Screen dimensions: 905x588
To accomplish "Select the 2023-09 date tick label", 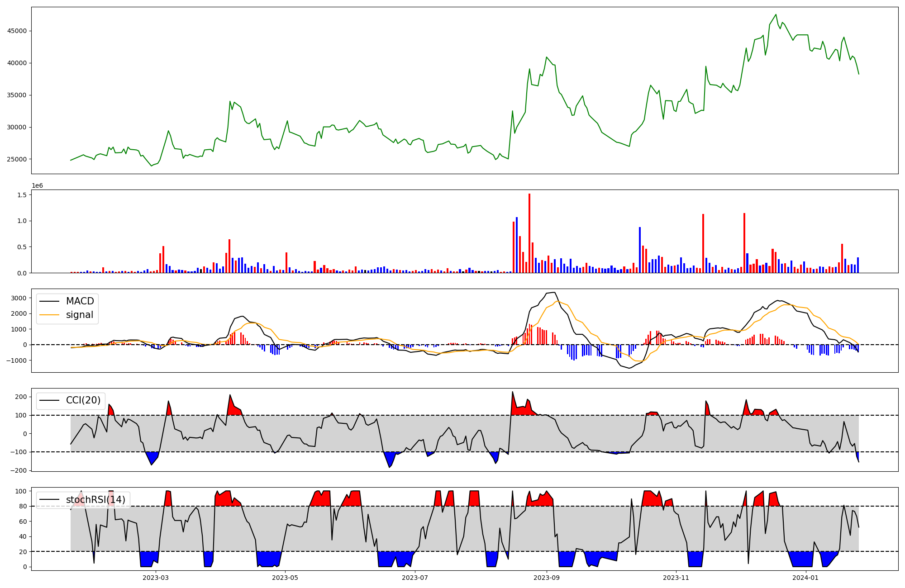I will [x=547, y=578].
